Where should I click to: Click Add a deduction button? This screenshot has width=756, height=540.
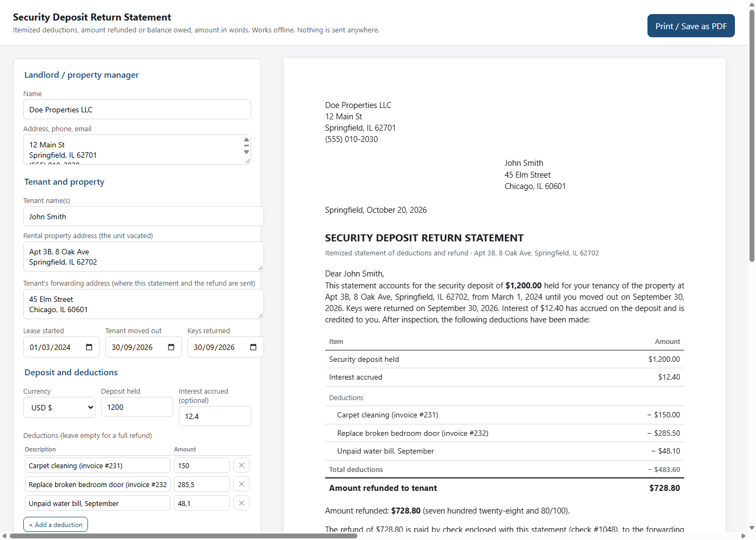[x=56, y=524]
